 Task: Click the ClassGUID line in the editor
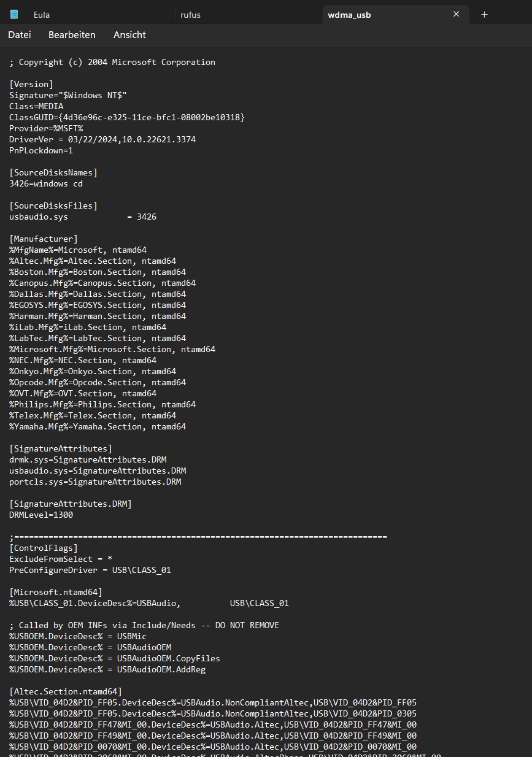127,117
